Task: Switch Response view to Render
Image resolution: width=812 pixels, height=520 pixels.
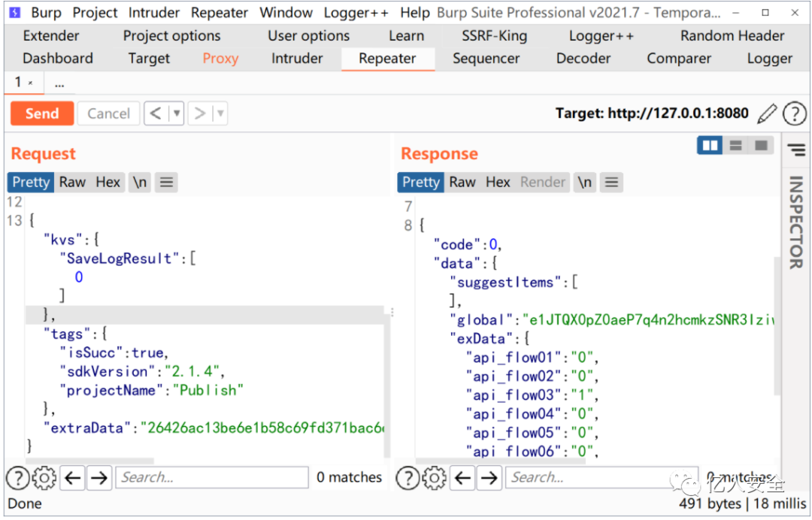Action: (x=543, y=182)
